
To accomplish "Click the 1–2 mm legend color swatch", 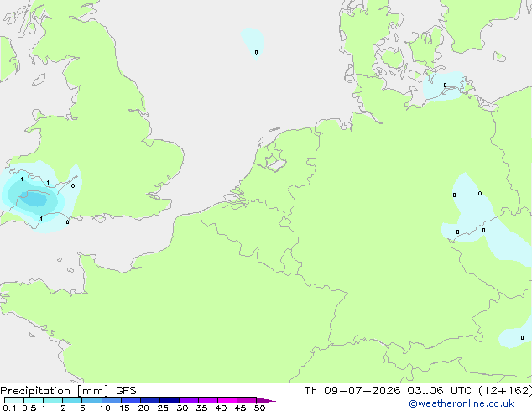I will [x=53, y=400].
